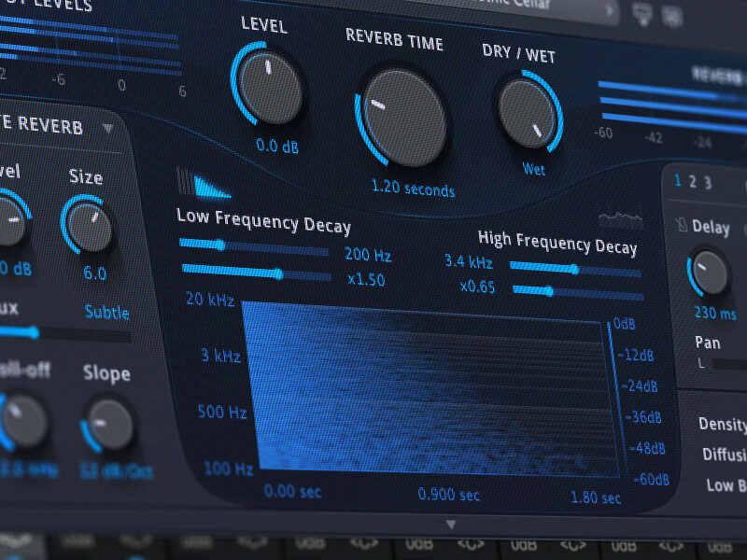
Task: Switch to tab 3 in the right panel
Action: pos(708,183)
